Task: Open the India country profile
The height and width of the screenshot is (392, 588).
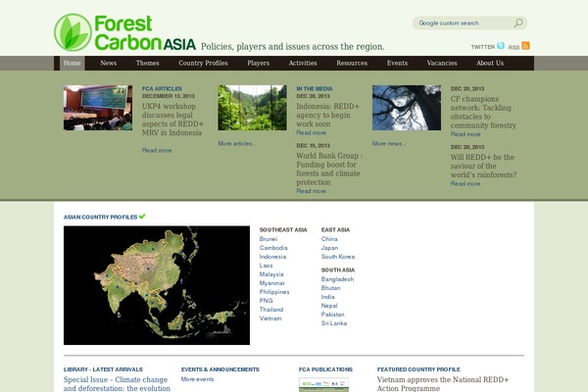Action: click(327, 297)
